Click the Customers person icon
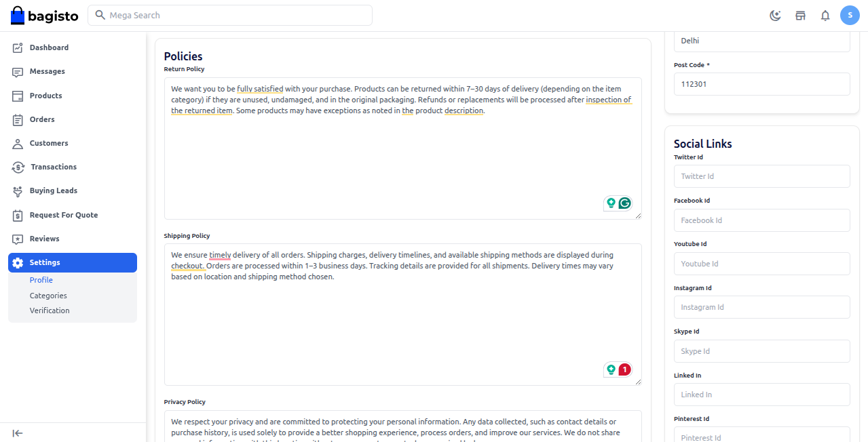Image resolution: width=868 pixels, height=442 pixels. [18, 144]
